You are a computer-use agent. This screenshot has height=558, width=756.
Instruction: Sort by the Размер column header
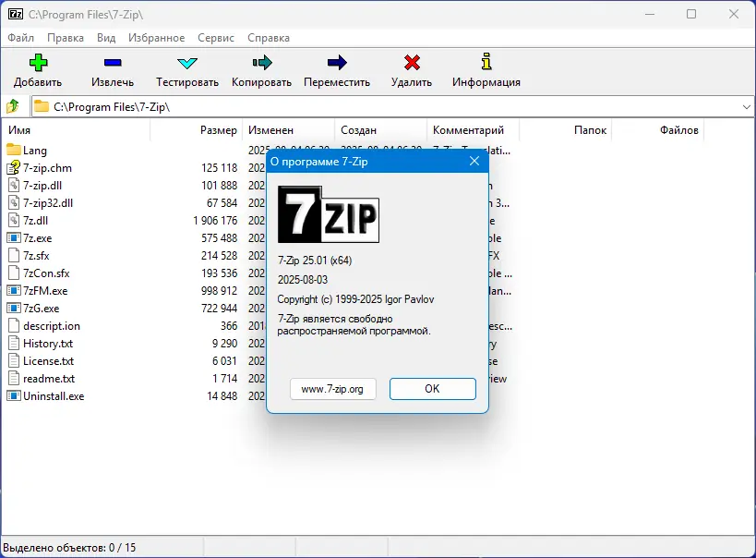coord(197,130)
